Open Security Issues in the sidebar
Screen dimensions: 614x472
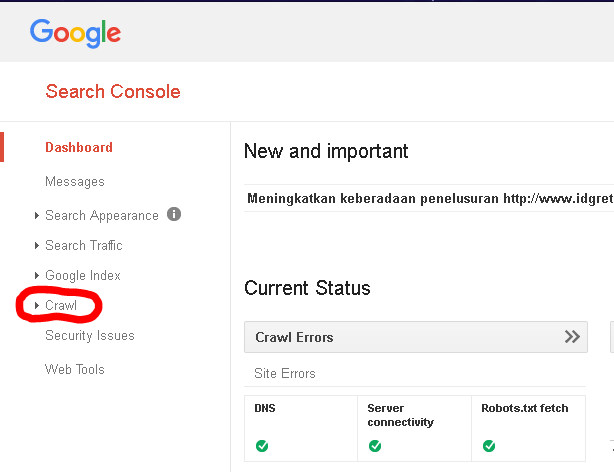90,336
